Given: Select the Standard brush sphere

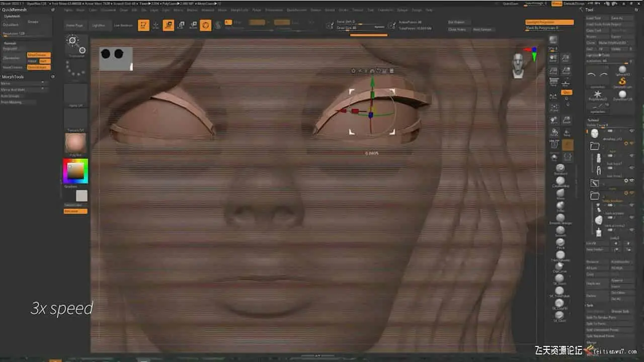Looking at the screenshot, I should 560,167.
